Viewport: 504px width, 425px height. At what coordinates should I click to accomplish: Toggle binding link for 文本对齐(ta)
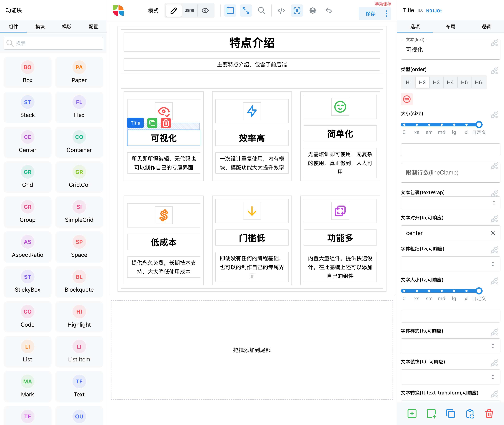[494, 219]
